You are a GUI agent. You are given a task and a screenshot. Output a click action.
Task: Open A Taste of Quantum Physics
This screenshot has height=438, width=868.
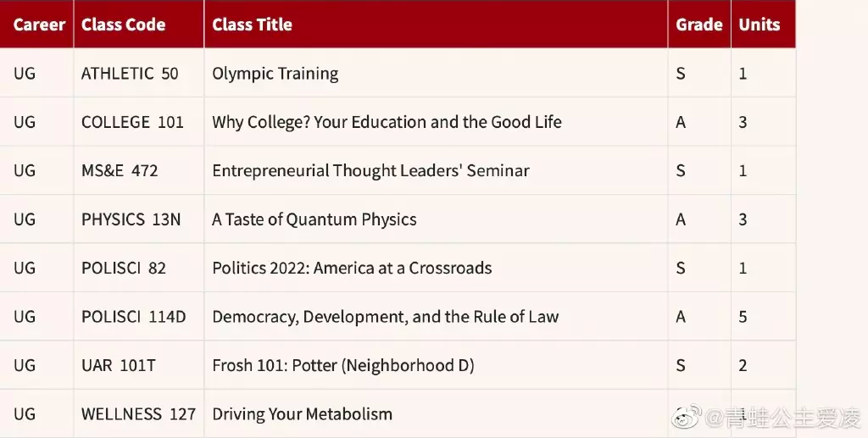tap(314, 219)
